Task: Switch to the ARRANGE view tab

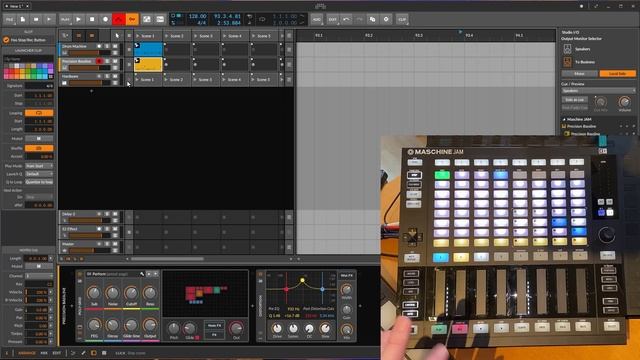Action: 27,353
